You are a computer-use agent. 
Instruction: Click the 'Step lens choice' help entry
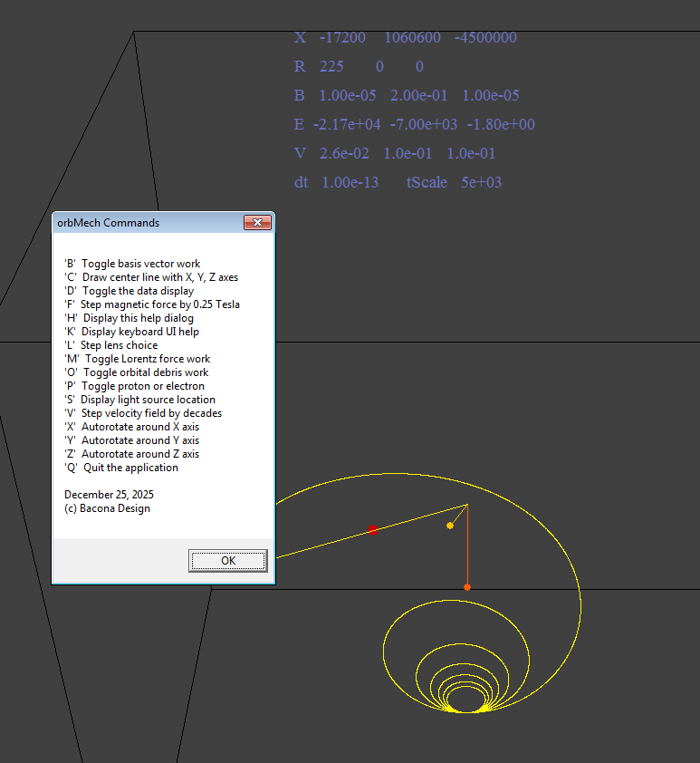110,345
